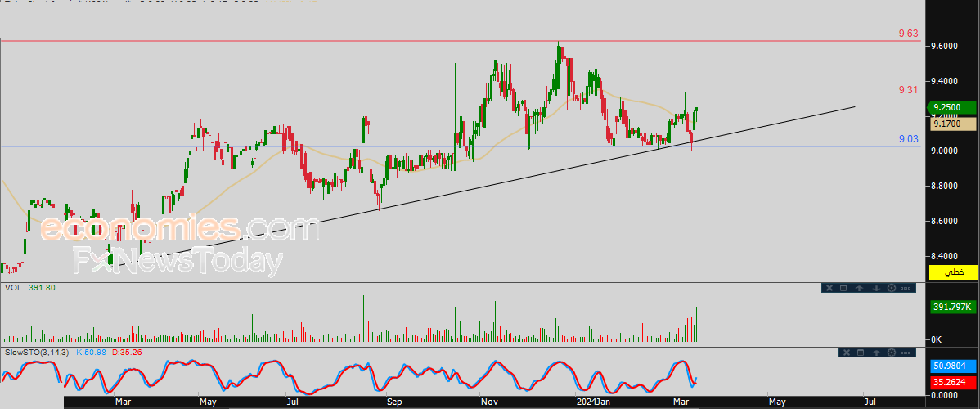Click the D:35.26 stochastic value
This screenshot has width=980, height=409.
coord(127,352)
